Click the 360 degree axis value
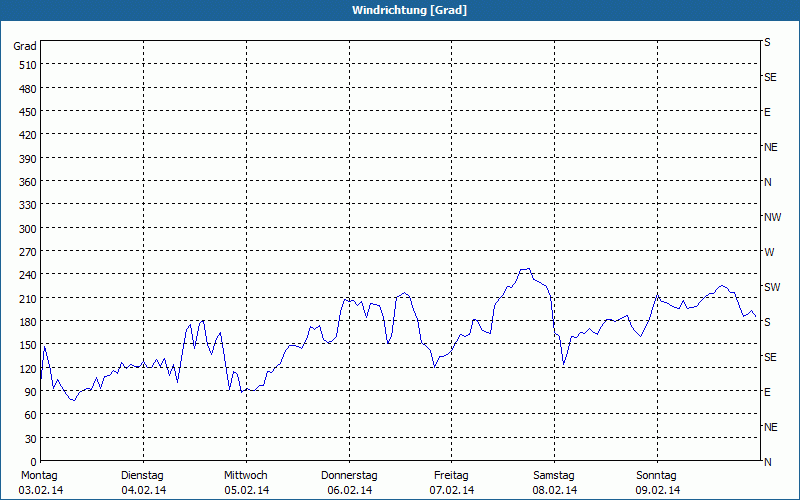Viewport: 800px width, 500px height. click(x=27, y=182)
